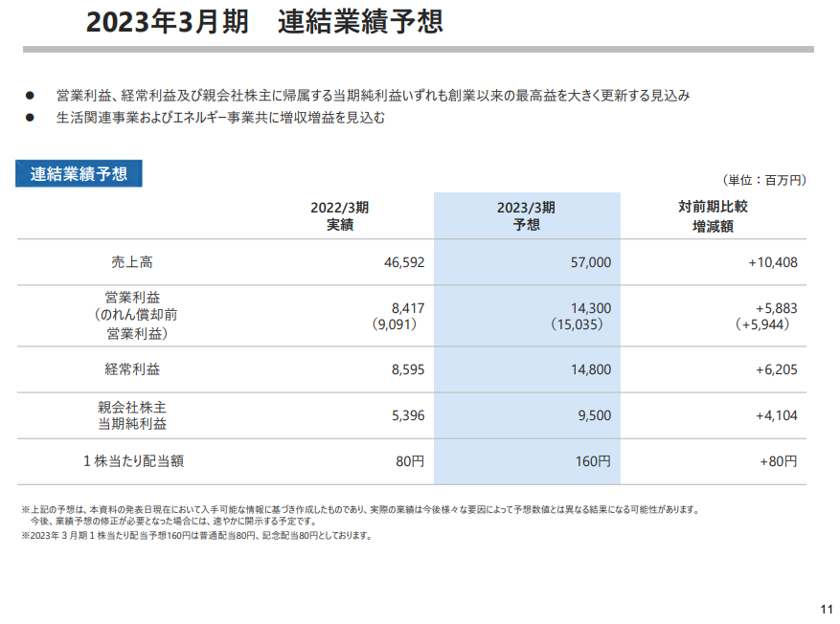The width and height of the screenshot is (840, 624).
Task: Select the 営業利益 row label
Action: 132,298
